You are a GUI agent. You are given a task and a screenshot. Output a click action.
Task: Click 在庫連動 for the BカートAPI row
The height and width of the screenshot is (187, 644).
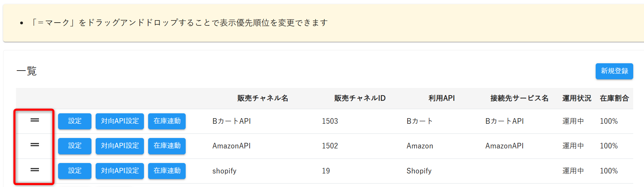(x=167, y=121)
